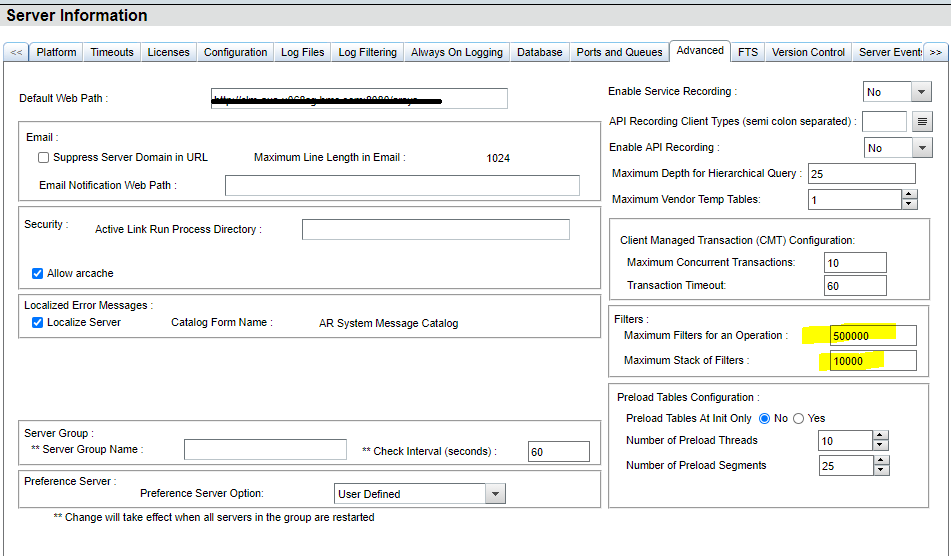Click Default Web Path field
Viewport: 951px width, 556px height.
tap(359, 98)
